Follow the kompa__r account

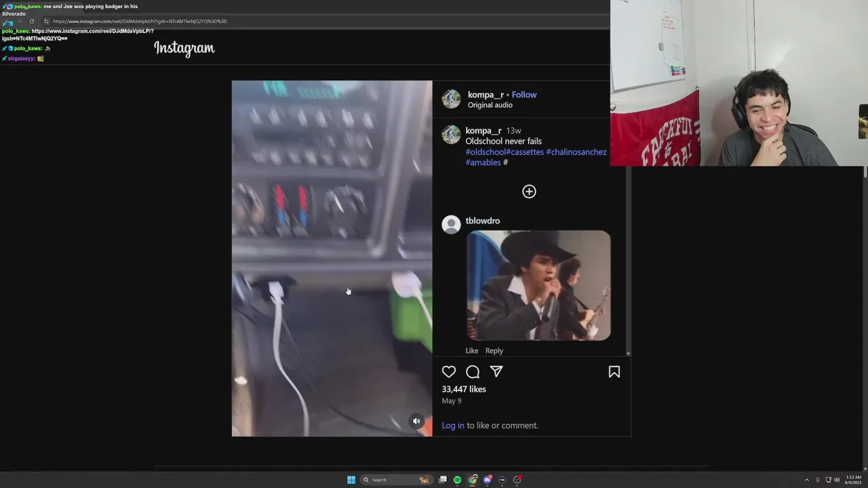click(x=524, y=95)
